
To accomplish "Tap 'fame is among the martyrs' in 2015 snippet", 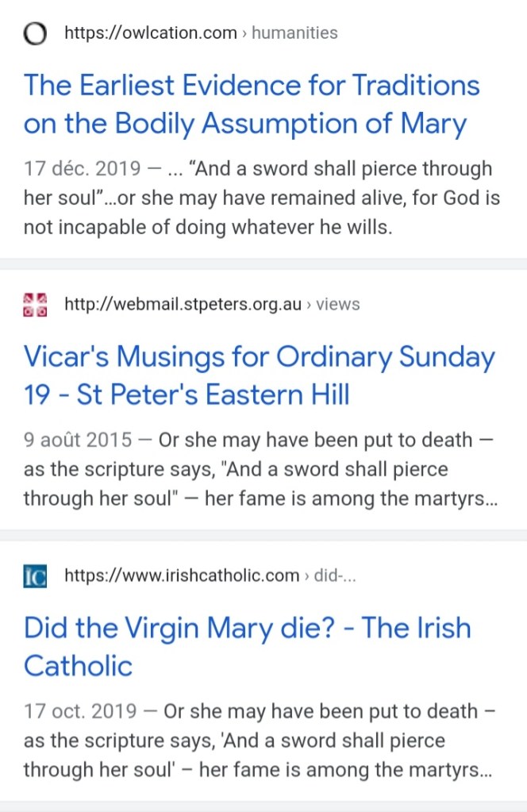I will pos(381,498).
